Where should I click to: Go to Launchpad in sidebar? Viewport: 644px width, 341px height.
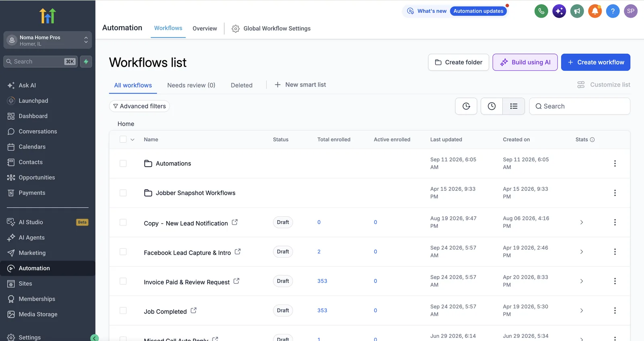click(x=33, y=101)
